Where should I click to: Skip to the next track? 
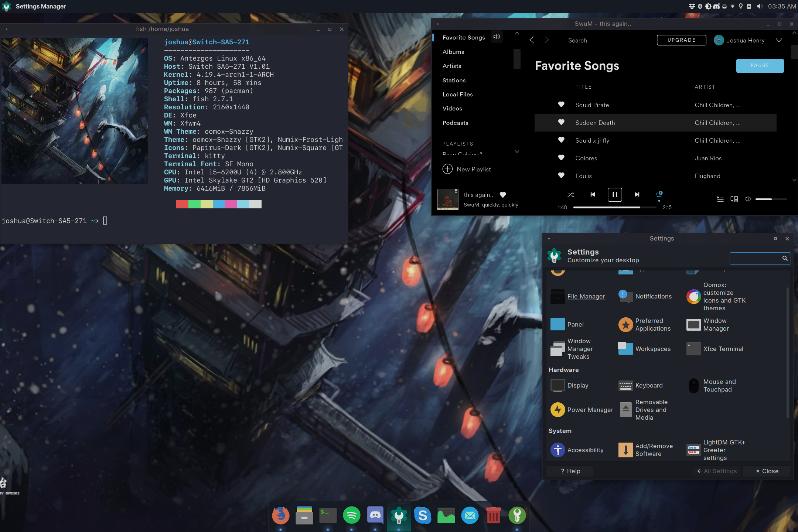pyautogui.click(x=637, y=194)
